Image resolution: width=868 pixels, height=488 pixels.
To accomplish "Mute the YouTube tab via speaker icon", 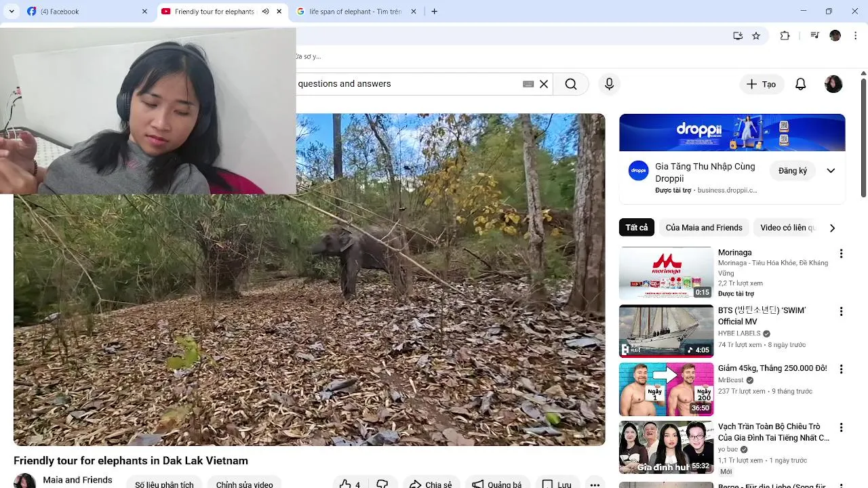I will [265, 12].
